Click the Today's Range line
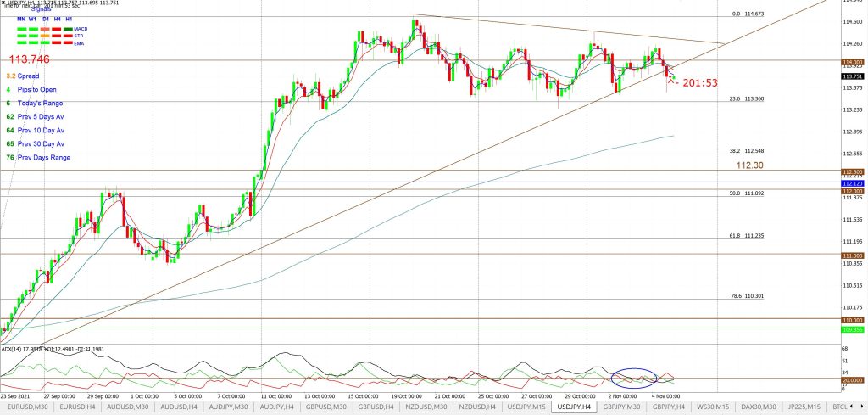868x415 pixels. [34, 103]
